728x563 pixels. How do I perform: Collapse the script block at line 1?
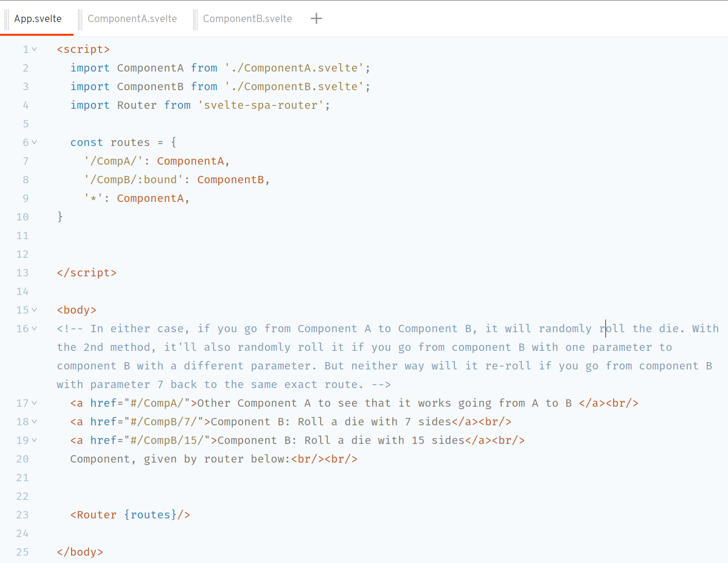coord(34,49)
